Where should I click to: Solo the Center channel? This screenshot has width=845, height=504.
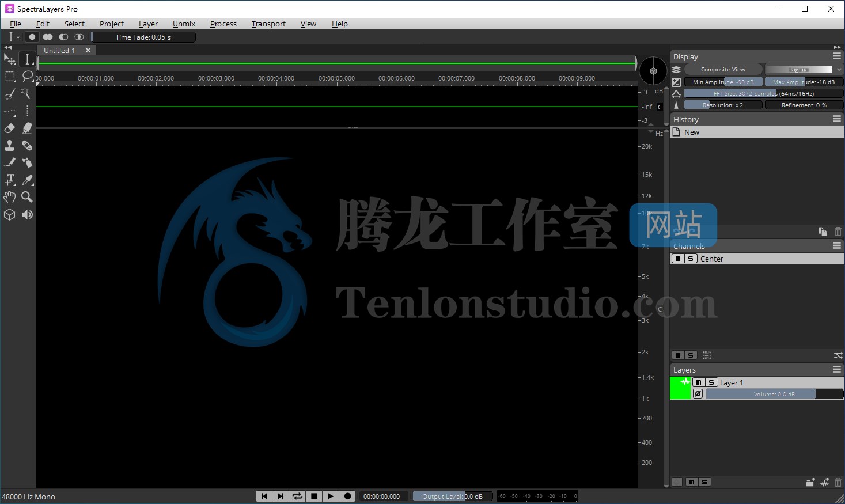(691, 259)
